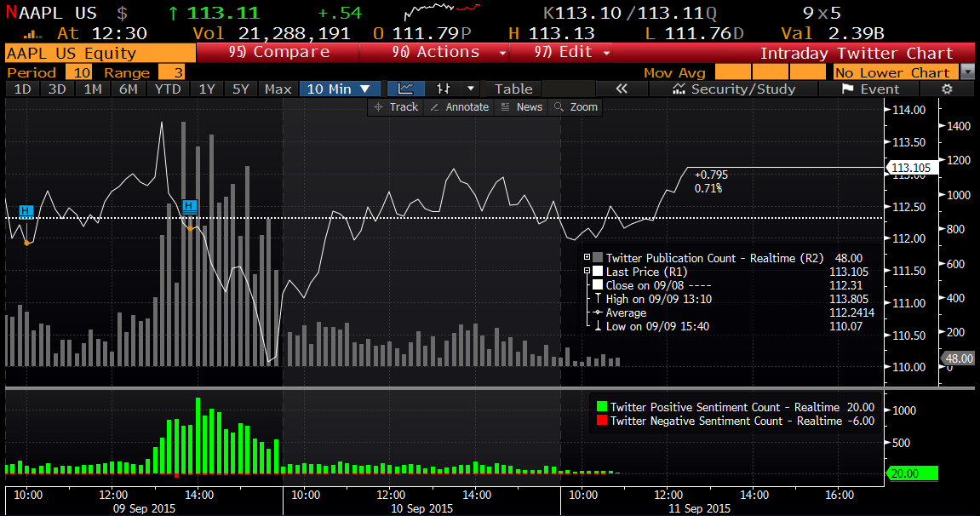Expand the chart type dropdown arrow
Image resolution: width=980 pixels, height=516 pixels.
tap(471, 89)
